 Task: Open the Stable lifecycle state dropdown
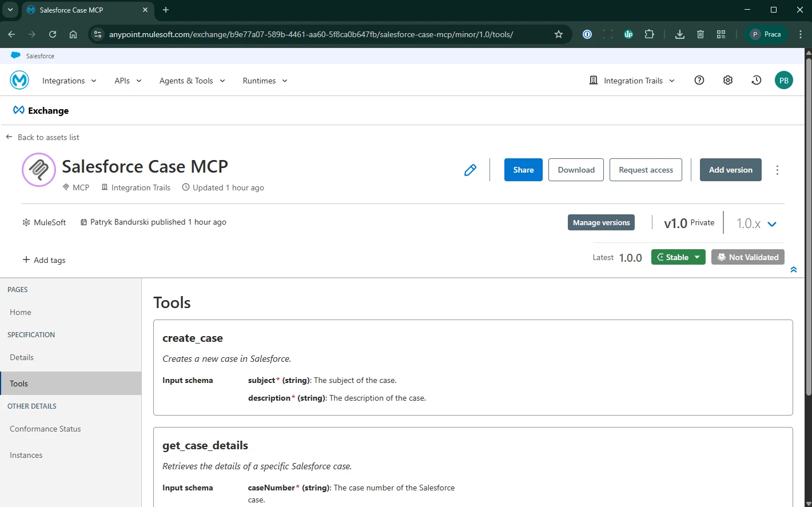678,257
